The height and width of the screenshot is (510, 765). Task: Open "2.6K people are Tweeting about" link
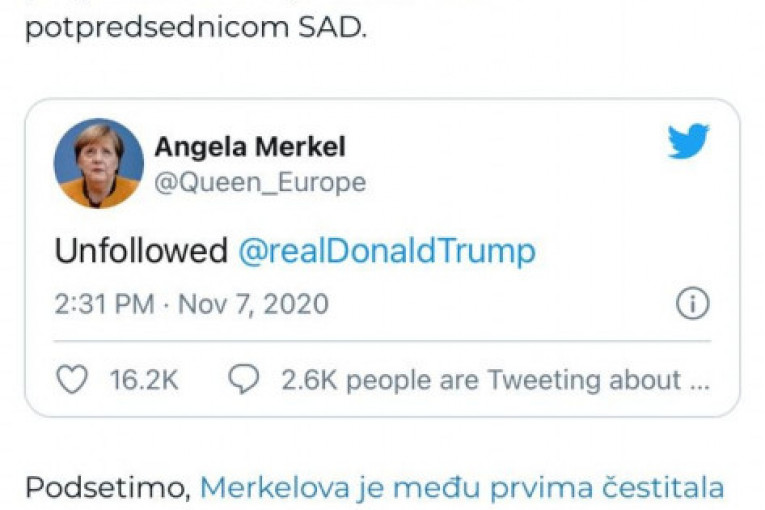coord(480,380)
